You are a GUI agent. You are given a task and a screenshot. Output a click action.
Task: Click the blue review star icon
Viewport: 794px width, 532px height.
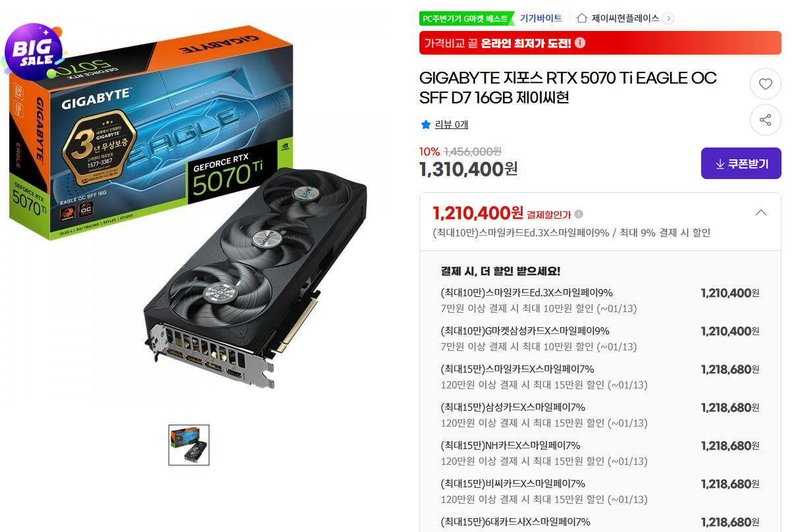425,124
